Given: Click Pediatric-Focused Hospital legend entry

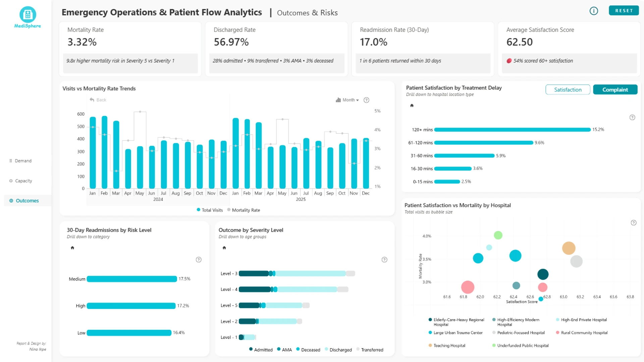Looking at the screenshot, I should tap(518, 333).
